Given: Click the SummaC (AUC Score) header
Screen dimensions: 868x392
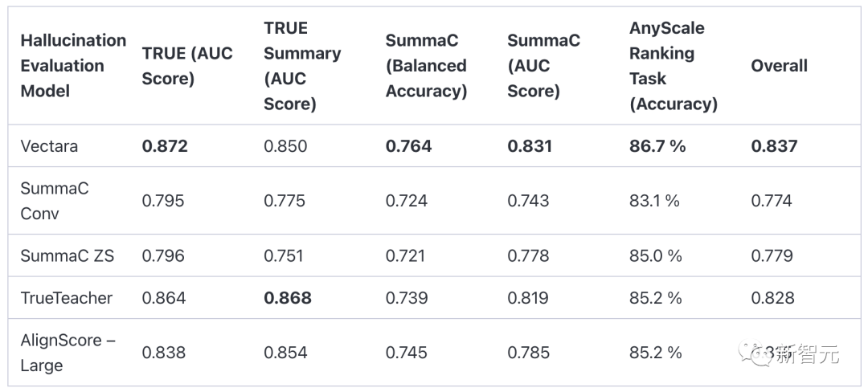Looking at the screenshot, I should [543, 66].
